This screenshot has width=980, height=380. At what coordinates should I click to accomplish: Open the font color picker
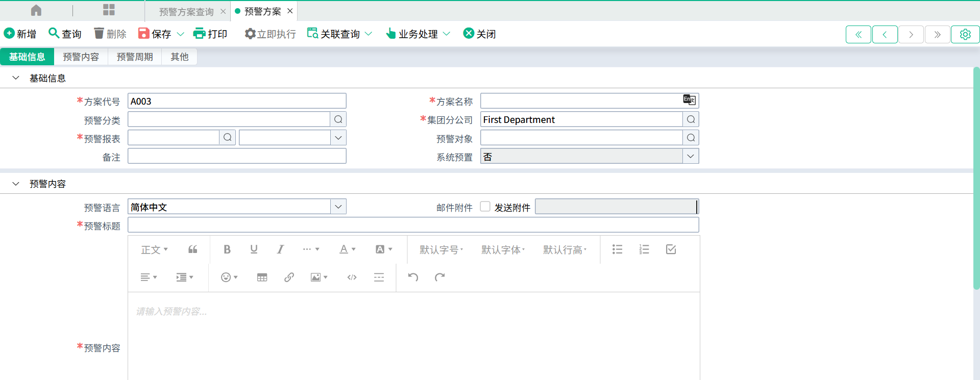(x=347, y=249)
